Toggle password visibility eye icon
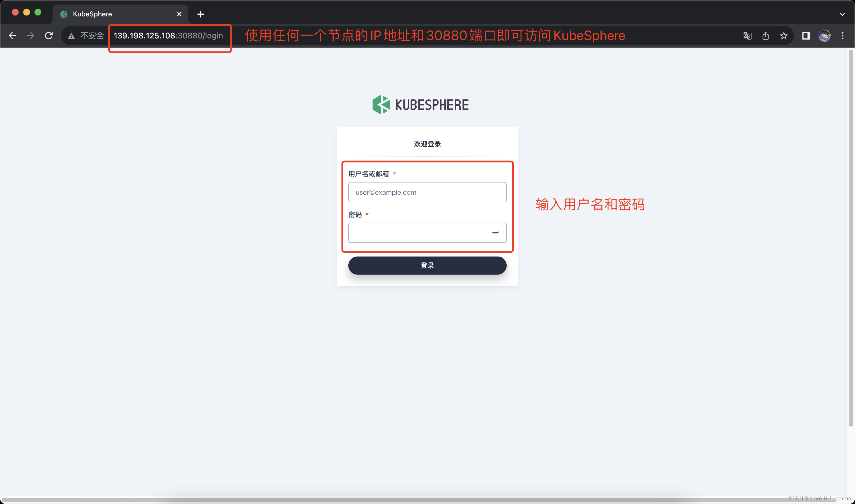This screenshot has width=855, height=504. [x=495, y=233]
